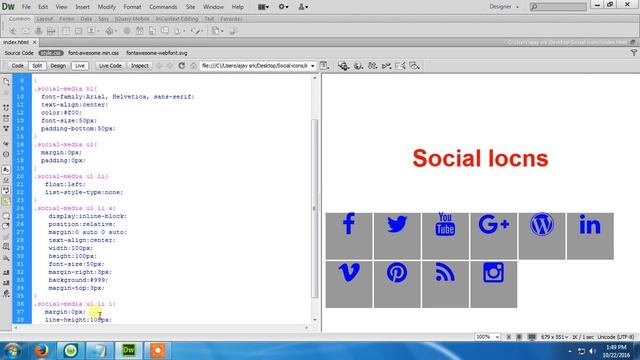Open the Extend Dreamweaver gear dropdown
The height and width of the screenshot is (360, 640).
(283, 7)
